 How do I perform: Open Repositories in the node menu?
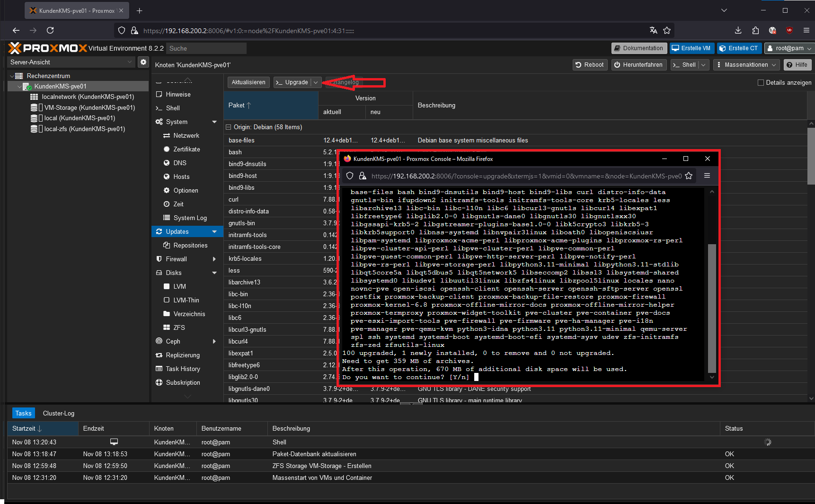coord(190,245)
